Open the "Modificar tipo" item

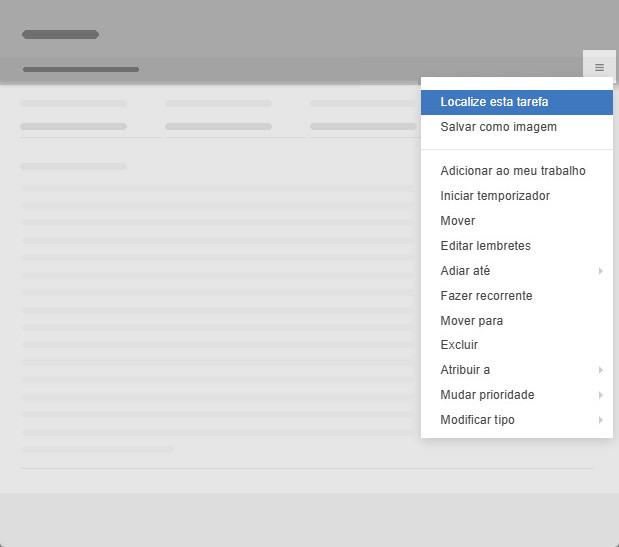coord(517,420)
